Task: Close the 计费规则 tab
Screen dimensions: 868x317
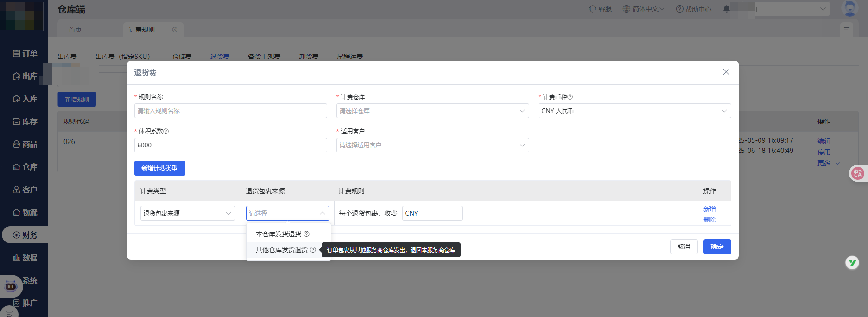Action: click(175, 30)
